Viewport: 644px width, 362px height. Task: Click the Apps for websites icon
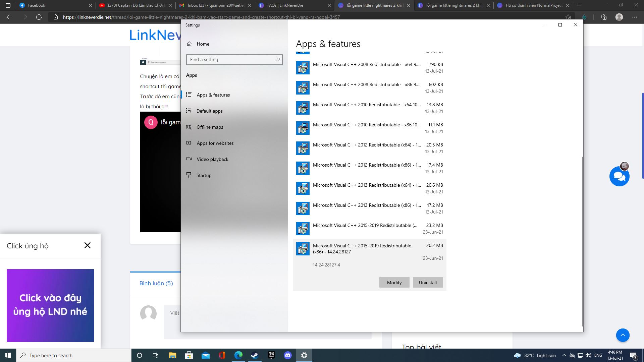point(189,143)
